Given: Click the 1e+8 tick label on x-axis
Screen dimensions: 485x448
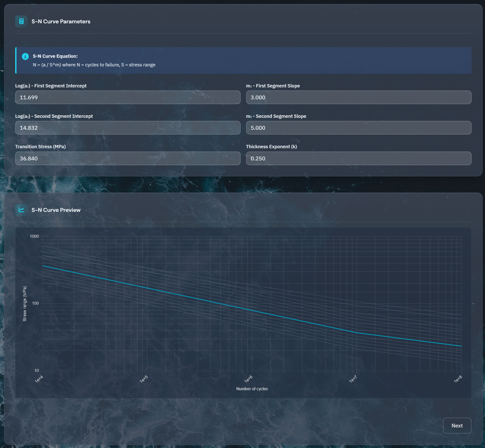Looking at the screenshot, I should pyautogui.click(x=458, y=379).
